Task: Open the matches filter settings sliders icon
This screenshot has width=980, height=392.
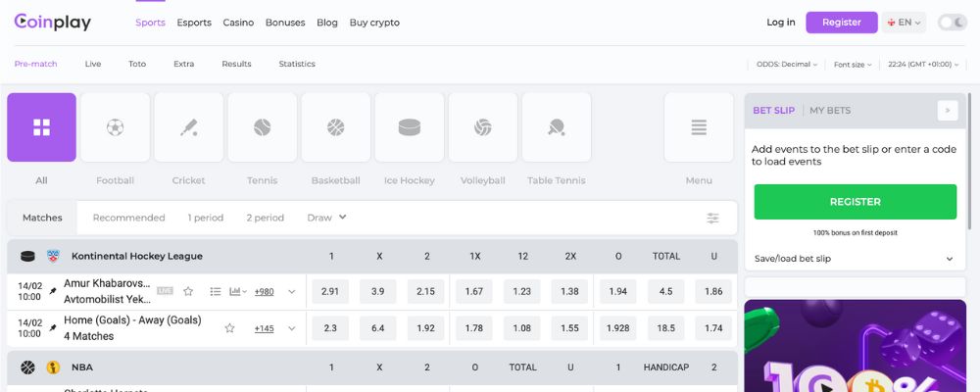Action: [x=712, y=219]
